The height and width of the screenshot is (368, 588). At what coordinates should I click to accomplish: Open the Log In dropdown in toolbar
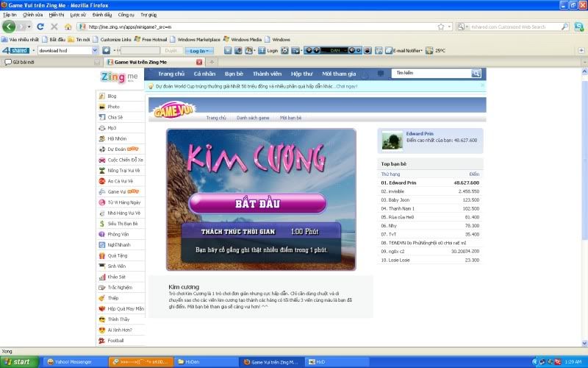click(199, 51)
